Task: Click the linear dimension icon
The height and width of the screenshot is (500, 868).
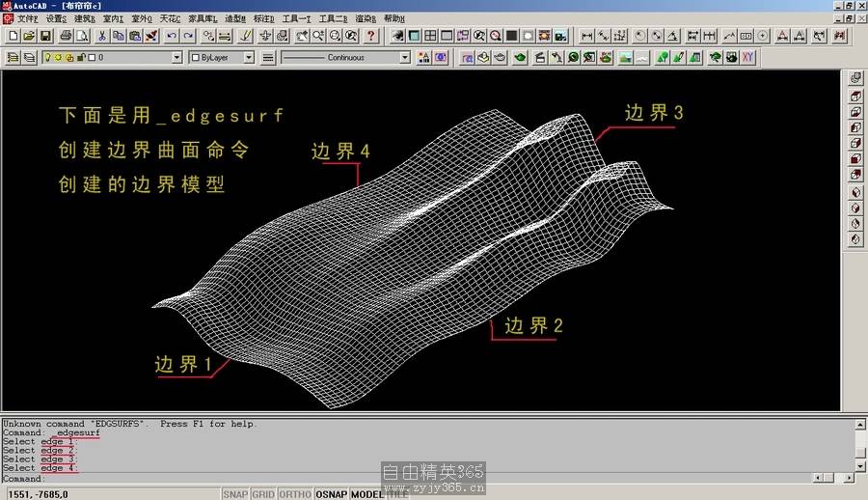Action: [x=586, y=36]
